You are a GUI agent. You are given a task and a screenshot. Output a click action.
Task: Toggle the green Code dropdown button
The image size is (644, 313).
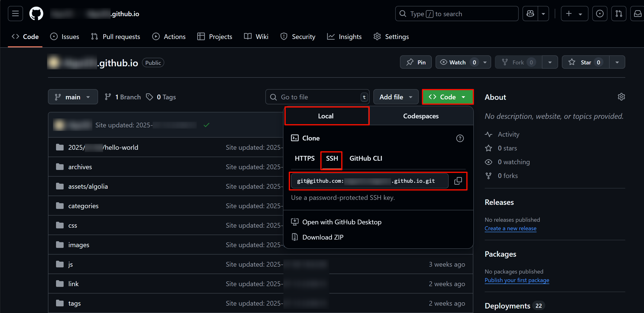[447, 97]
